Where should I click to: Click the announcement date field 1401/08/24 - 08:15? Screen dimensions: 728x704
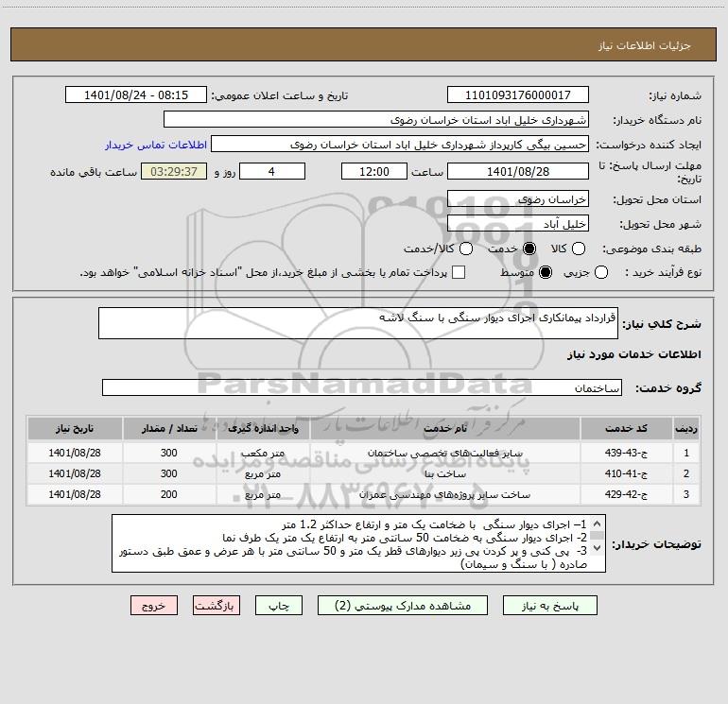click(x=136, y=94)
